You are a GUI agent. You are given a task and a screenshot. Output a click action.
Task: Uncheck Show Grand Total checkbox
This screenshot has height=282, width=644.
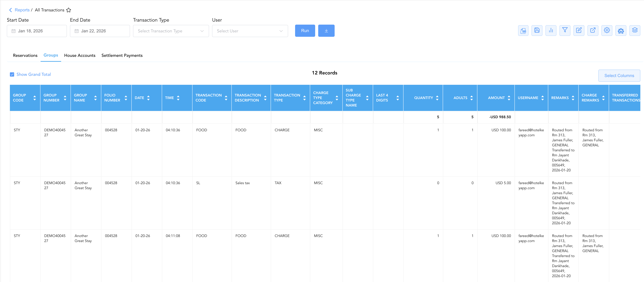tap(12, 74)
